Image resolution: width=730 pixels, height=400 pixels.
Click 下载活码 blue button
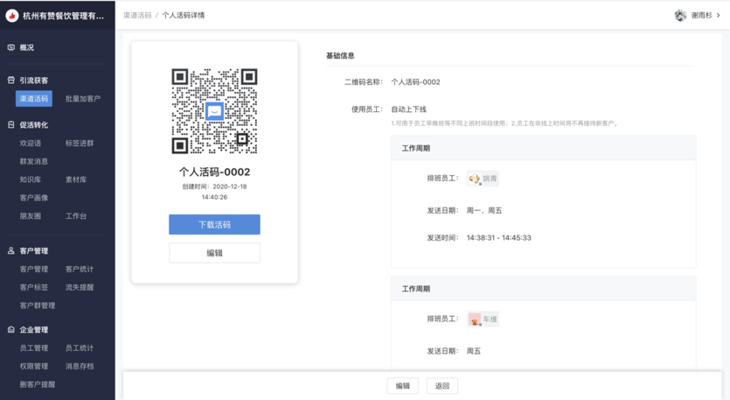[214, 224]
